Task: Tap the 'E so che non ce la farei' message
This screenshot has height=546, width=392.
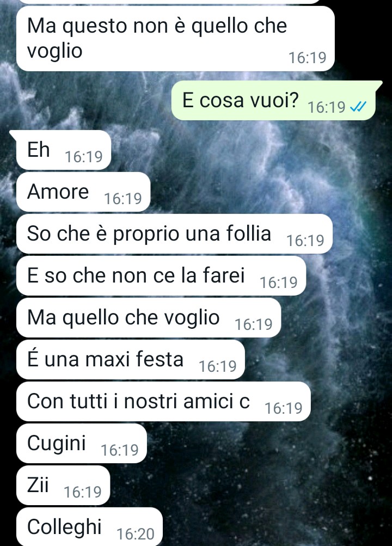Action: (x=161, y=276)
